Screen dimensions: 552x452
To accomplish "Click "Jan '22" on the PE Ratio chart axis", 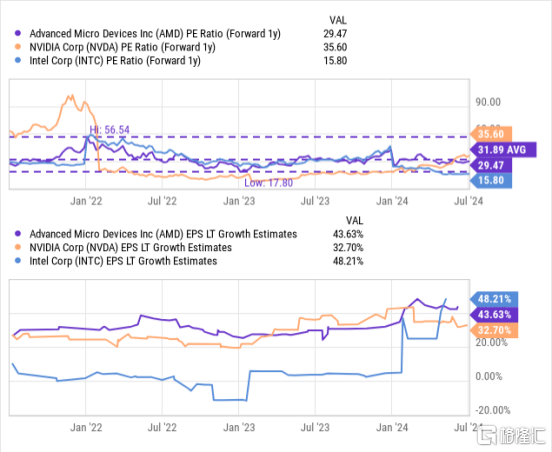I will [86, 201].
